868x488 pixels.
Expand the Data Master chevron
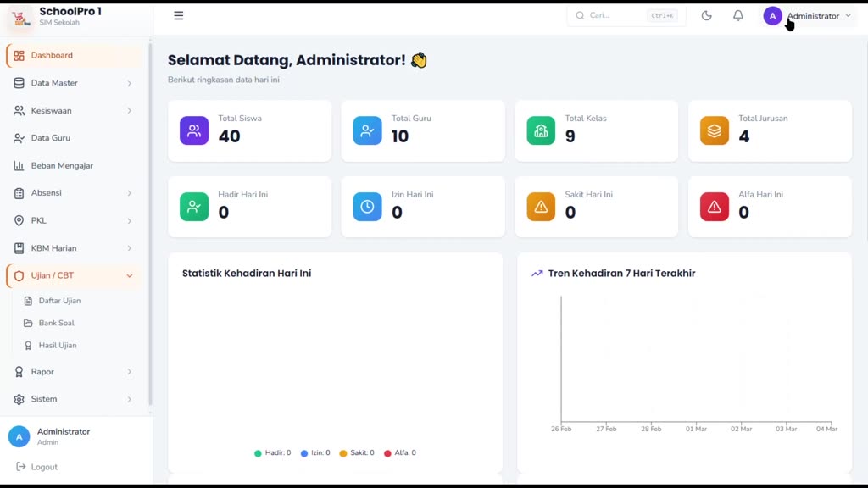(129, 83)
